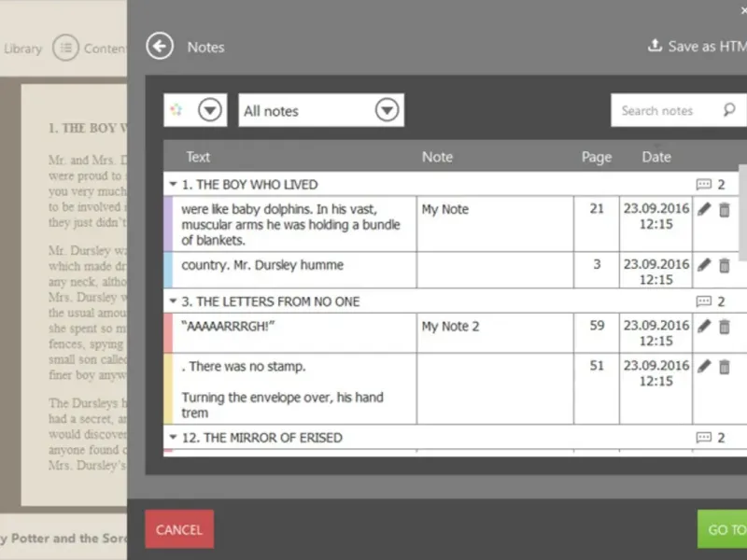The image size is (747, 560).
Task: Click the search magnifier in Search notes
Action: pos(729,110)
